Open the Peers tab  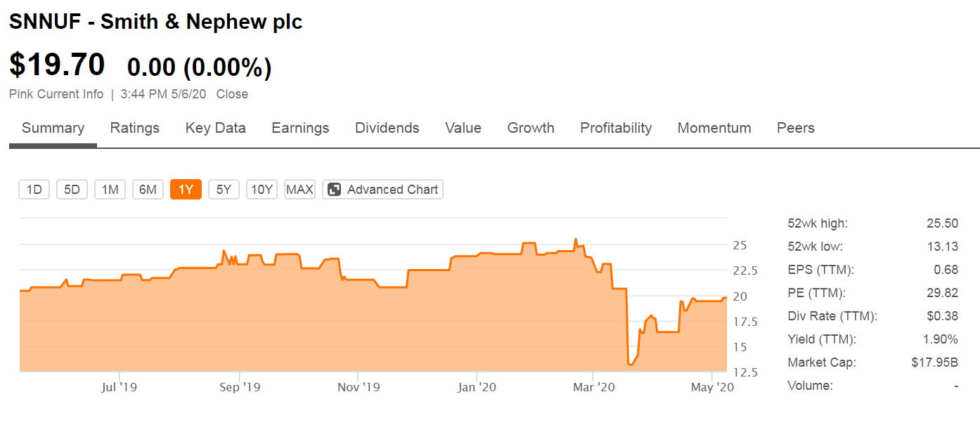click(796, 128)
